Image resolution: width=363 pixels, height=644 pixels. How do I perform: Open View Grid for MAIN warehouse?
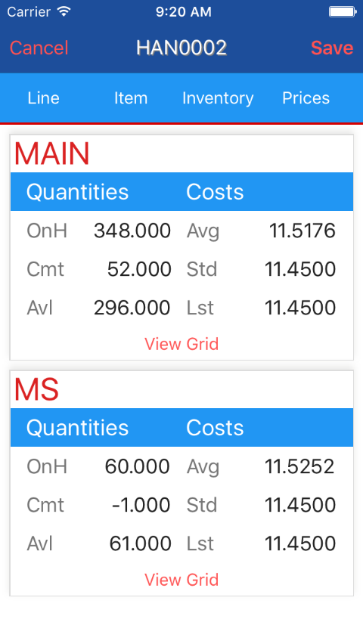(x=181, y=344)
